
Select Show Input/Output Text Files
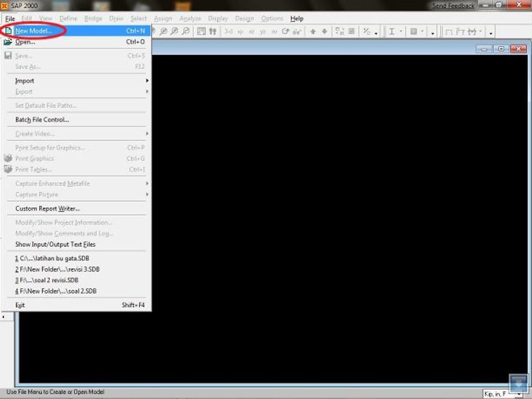tap(76, 244)
